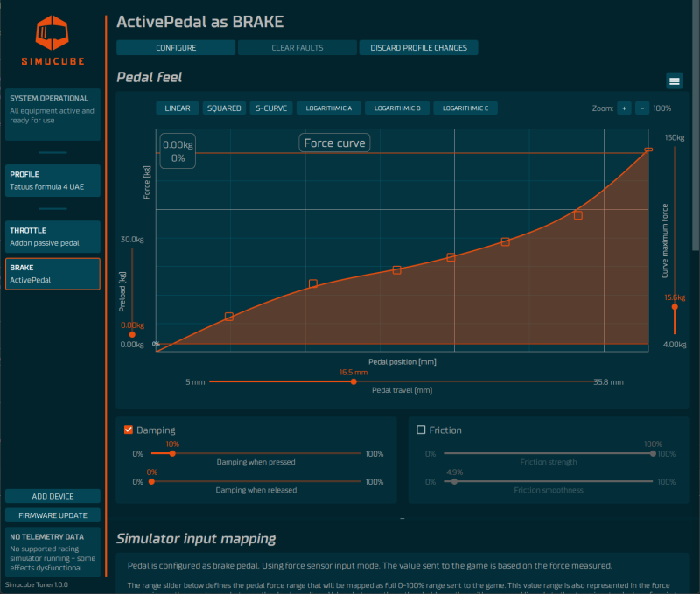This screenshot has width=700, height=594.
Task: Open the CONFIGURE tab
Action: (176, 48)
